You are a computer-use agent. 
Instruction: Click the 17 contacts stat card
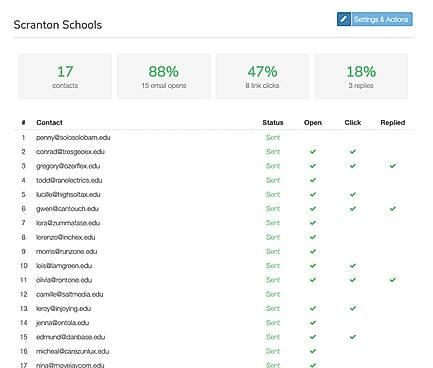[x=65, y=76]
